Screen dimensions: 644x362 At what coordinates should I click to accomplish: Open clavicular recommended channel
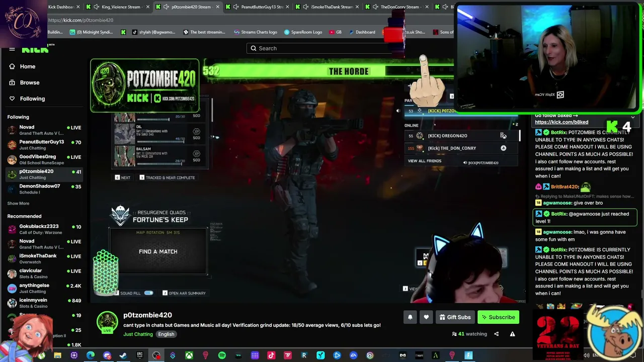click(x=44, y=274)
